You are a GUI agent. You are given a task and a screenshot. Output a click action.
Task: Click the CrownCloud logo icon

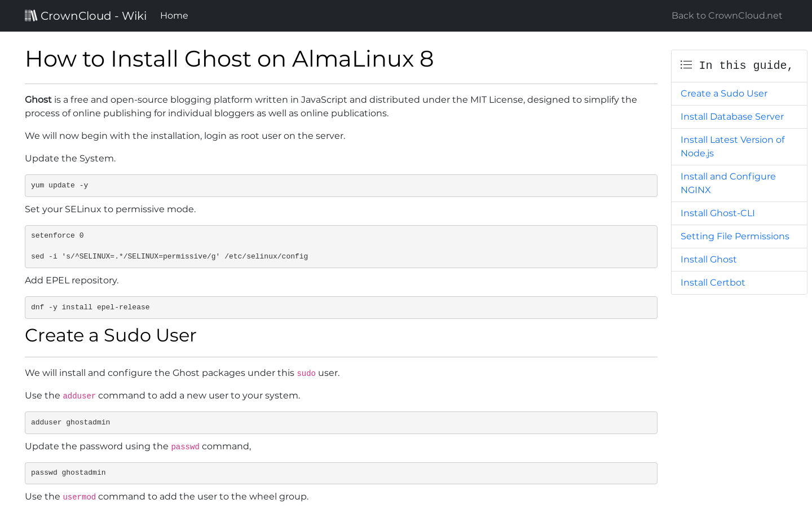tap(31, 15)
